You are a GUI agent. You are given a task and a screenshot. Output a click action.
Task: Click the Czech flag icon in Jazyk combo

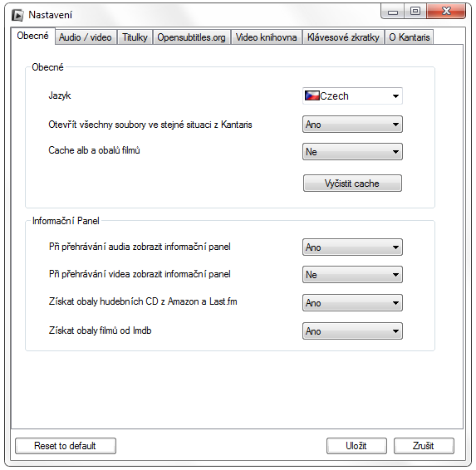312,95
